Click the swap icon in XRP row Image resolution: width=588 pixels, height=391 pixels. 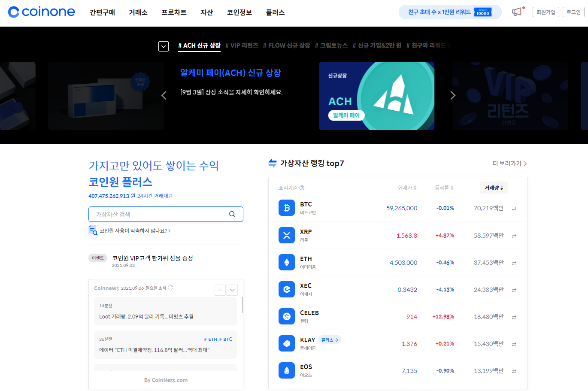click(x=514, y=236)
